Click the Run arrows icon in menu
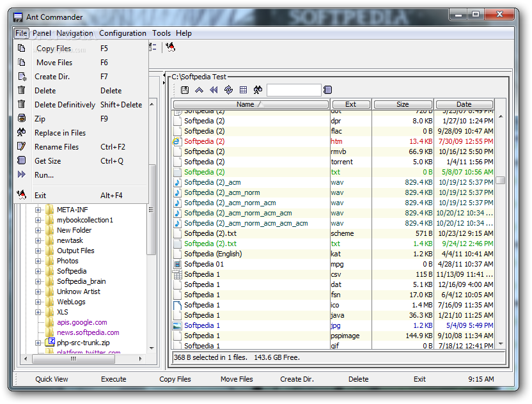This screenshot has height=404, width=532. point(21,175)
